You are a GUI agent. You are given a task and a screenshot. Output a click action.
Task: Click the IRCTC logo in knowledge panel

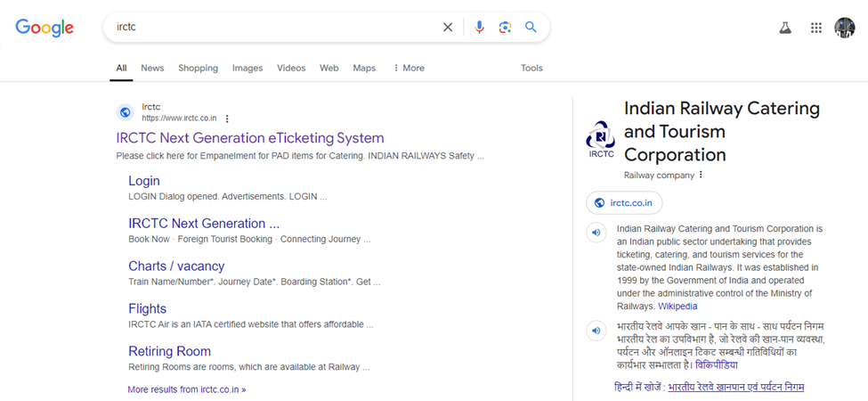point(601,139)
